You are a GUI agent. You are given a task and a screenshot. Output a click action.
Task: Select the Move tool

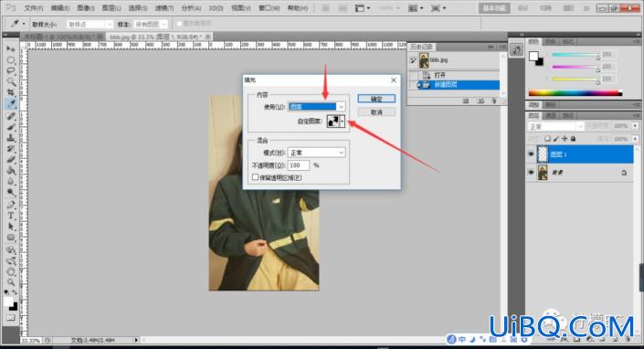click(x=11, y=48)
